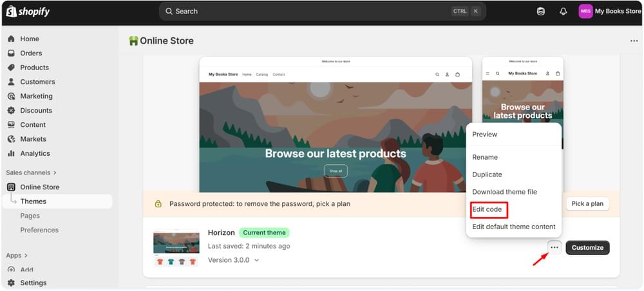This screenshot has width=644, height=291.
Task: Click the Content icon in sidebar
Action: 11,125
